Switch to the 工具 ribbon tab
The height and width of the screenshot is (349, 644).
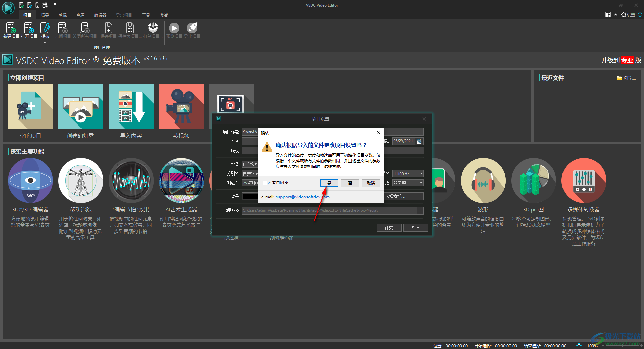point(146,15)
